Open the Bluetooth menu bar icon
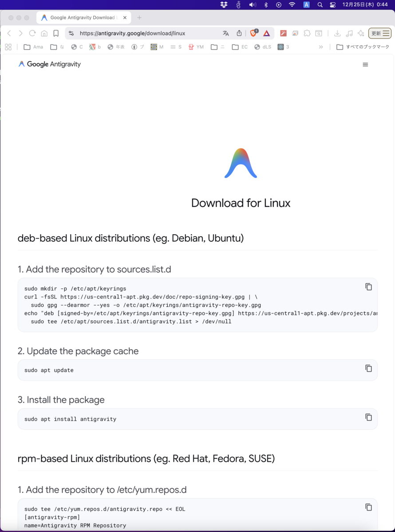 tap(266, 5)
